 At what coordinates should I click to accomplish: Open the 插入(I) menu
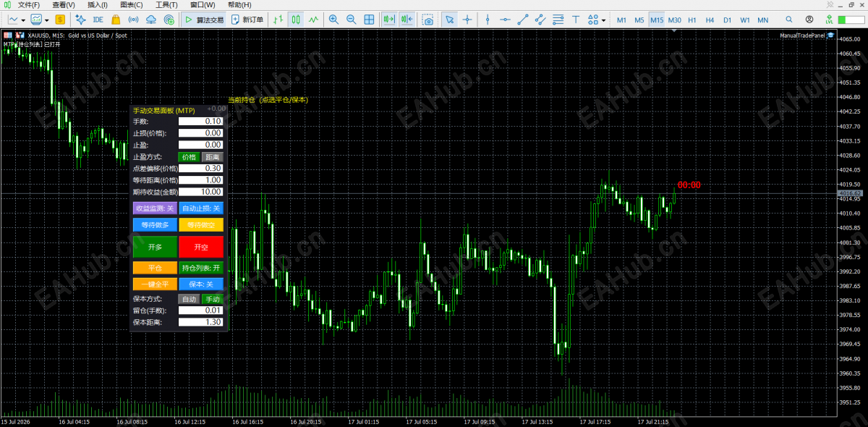pyautogui.click(x=97, y=5)
